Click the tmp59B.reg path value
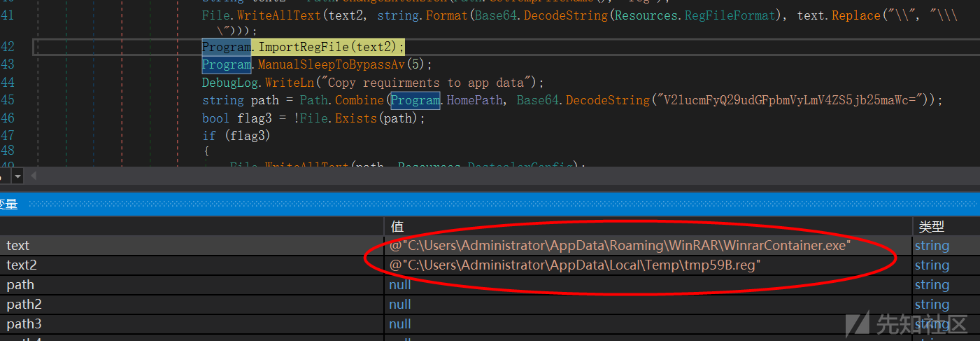The image size is (980, 341). (x=575, y=265)
